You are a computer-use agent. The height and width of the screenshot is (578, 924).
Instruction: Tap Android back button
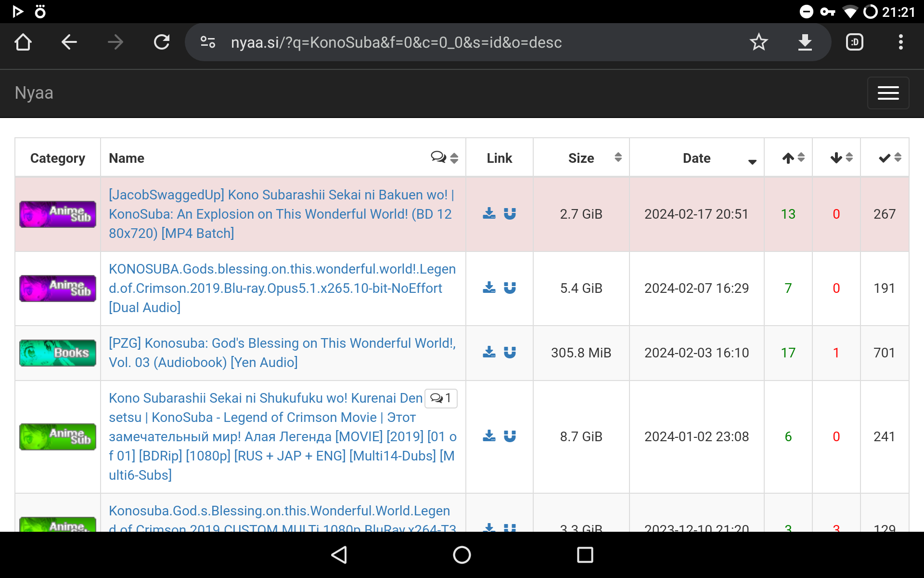[339, 555]
